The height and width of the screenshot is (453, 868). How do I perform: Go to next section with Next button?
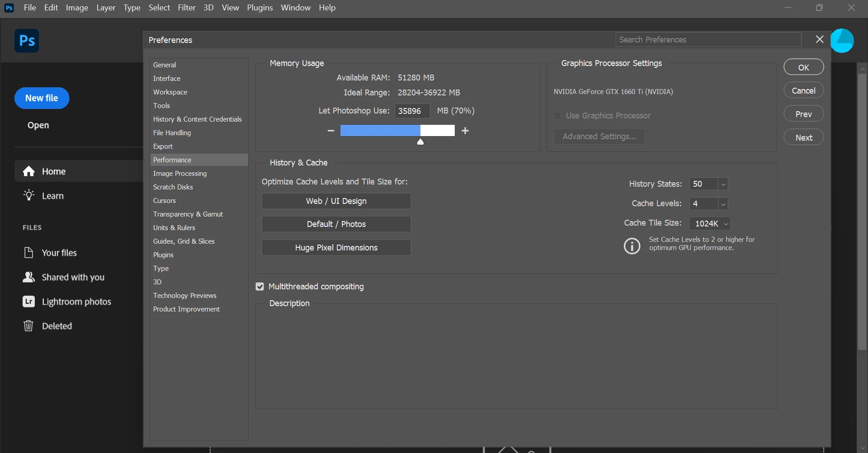point(803,137)
